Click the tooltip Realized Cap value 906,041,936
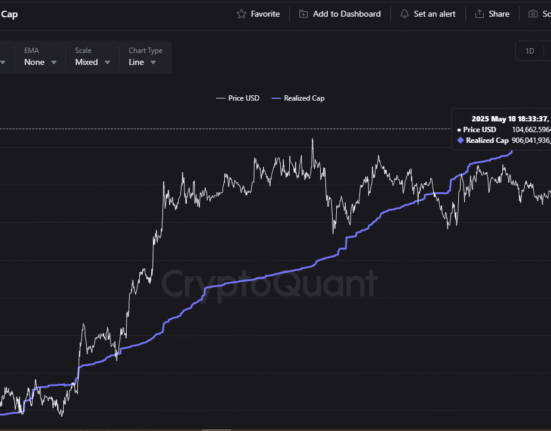This screenshot has width=551, height=431. [x=531, y=141]
